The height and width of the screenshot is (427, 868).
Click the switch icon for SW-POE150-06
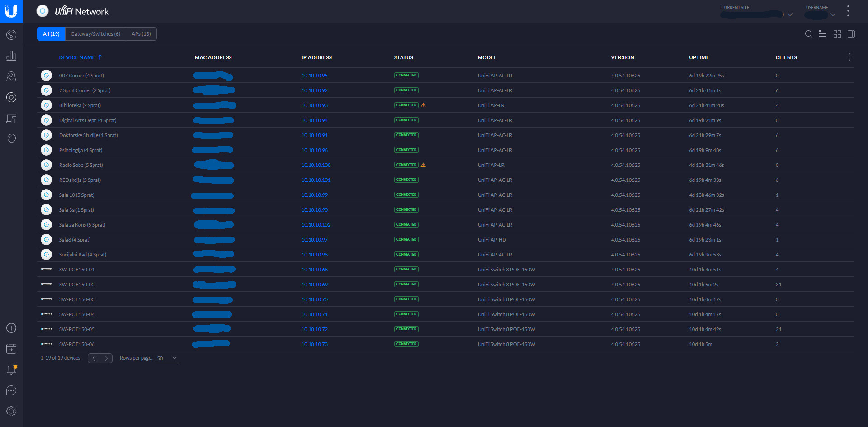(x=46, y=344)
